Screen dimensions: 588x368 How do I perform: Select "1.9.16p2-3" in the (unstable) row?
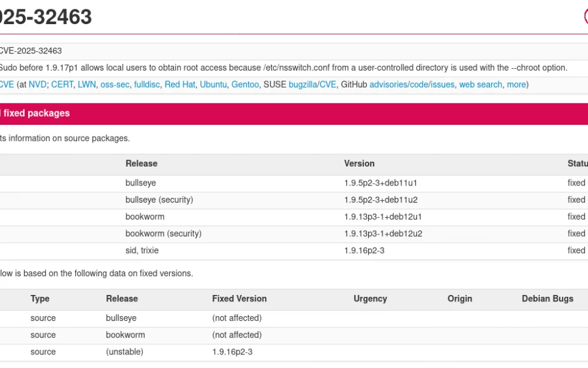[232, 352]
